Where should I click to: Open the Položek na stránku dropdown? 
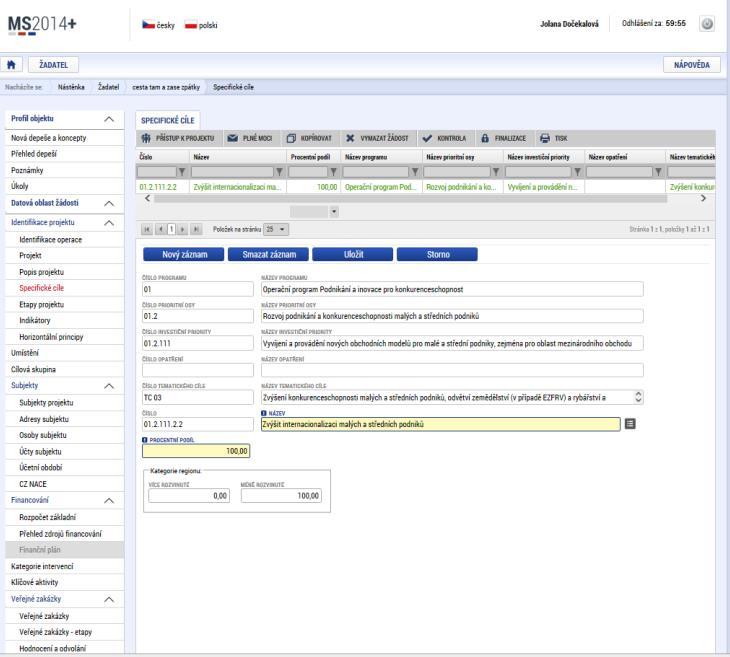pos(276,229)
